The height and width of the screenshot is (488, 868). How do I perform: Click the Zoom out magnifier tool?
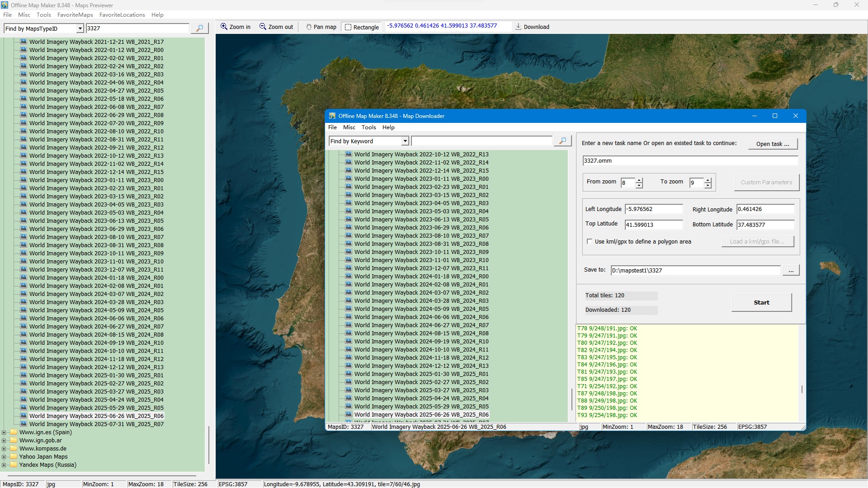(x=276, y=27)
